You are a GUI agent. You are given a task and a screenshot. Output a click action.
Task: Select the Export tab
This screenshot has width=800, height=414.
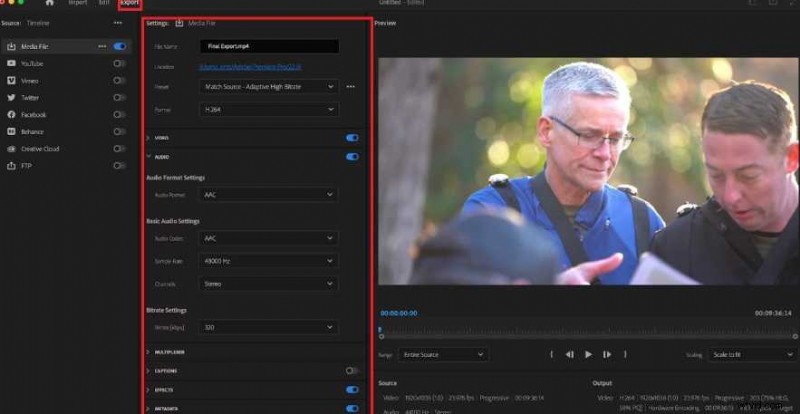130,3
